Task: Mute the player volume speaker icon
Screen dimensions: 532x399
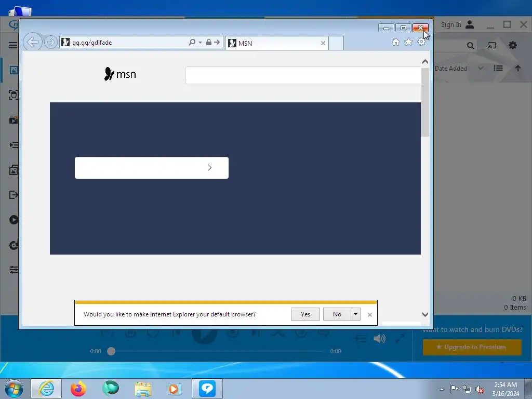Action: [379, 338]
